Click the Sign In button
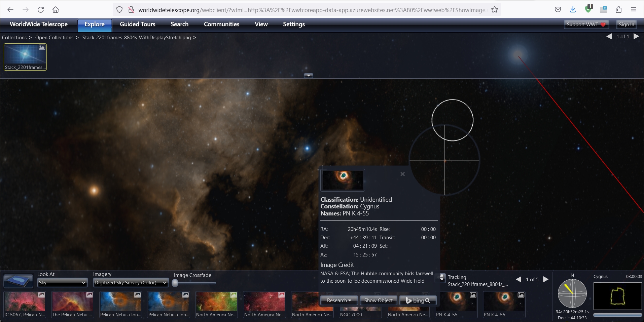 [x=626, y=24]
